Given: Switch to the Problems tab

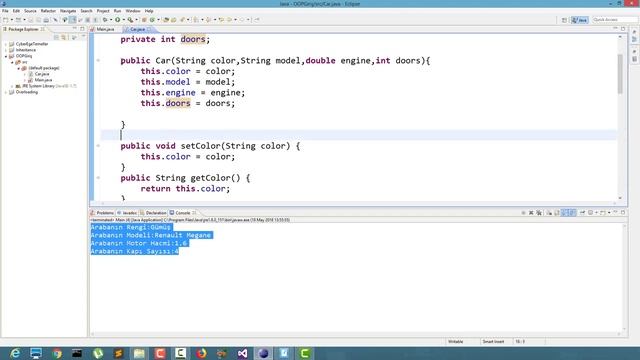Looking at the screenshot, I should [x=102, y=213].
